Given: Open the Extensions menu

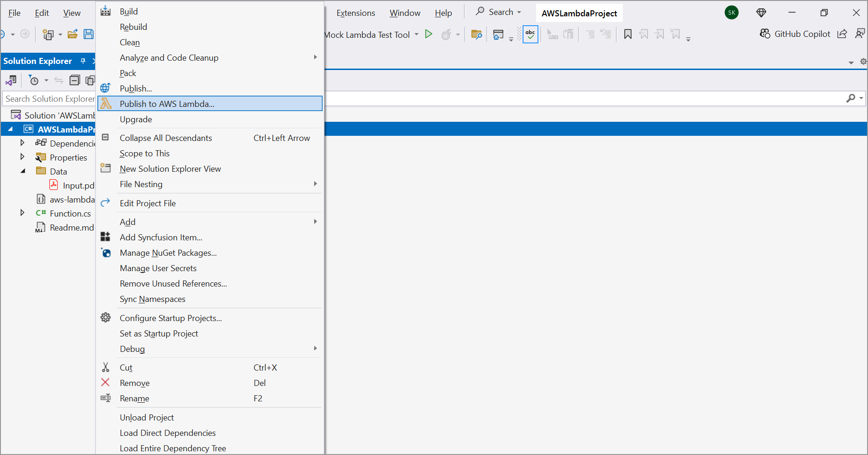Looking at the screenshot, I should 356,13.
